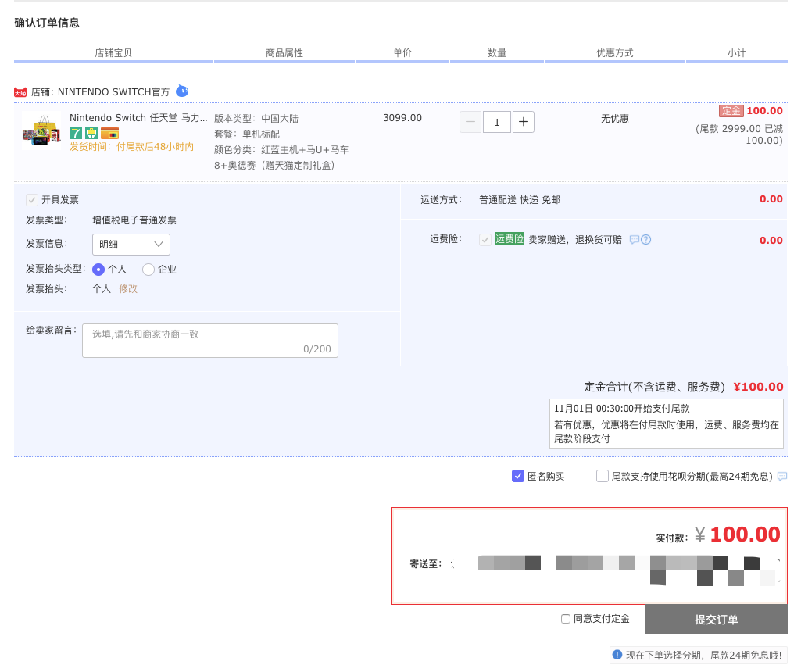
Task: Click the 数量 column header
Action: click(x=497, y=53)
